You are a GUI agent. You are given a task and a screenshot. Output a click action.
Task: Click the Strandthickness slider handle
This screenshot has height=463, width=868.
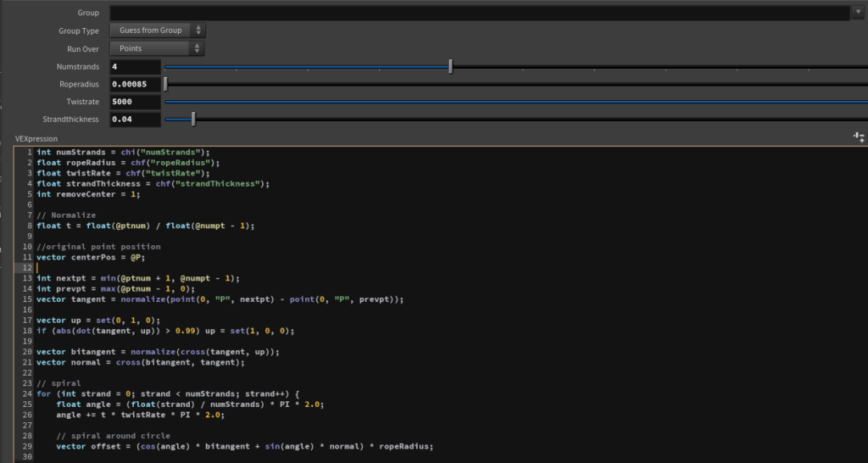click(x=193, y=120)
